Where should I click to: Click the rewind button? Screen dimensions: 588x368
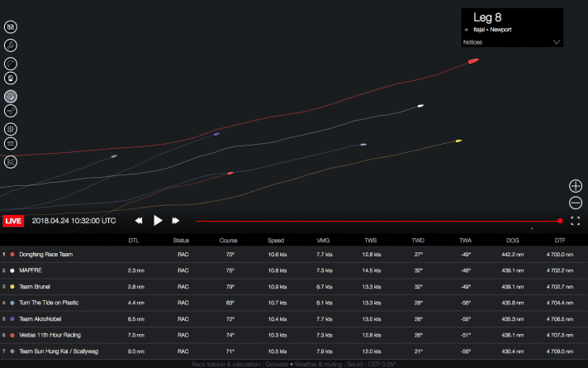point(139,221)
